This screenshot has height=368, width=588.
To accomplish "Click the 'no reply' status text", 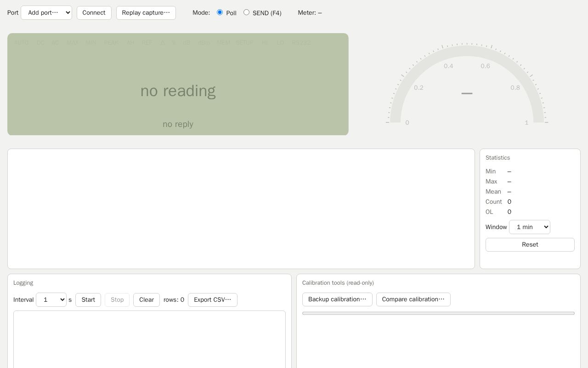I will (x=178, y=124).
